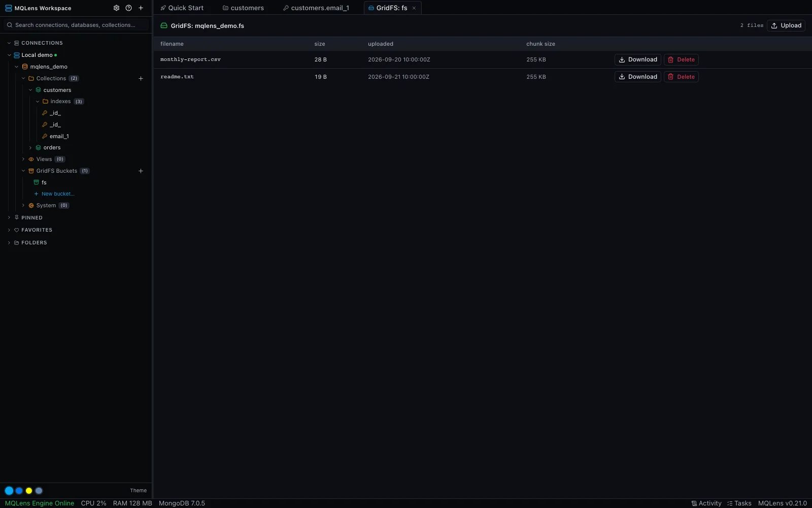Pick the yellow theme swatch
Image resolution: width=812 pixels, height=508 pixels.
[29, 491]
